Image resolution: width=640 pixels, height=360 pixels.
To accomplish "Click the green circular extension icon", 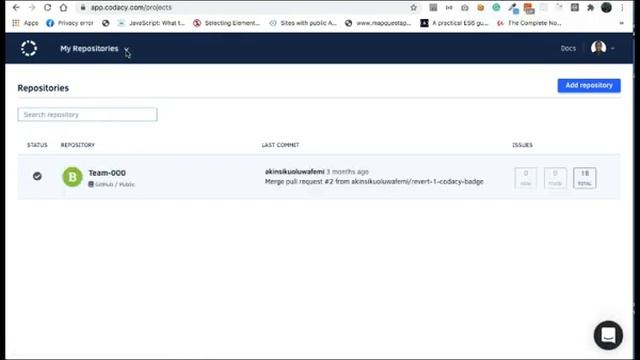I will 496,7.
